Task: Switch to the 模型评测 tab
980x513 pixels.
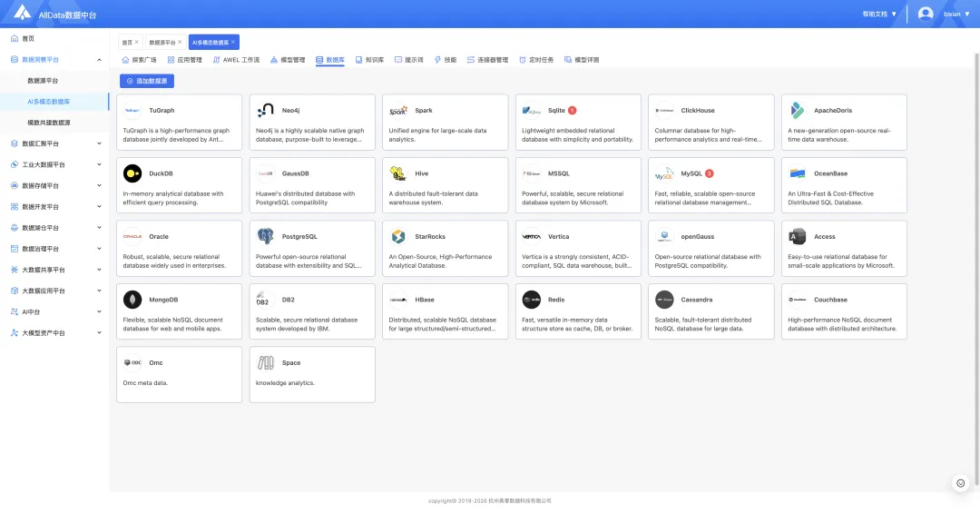Action: (582, 60)
